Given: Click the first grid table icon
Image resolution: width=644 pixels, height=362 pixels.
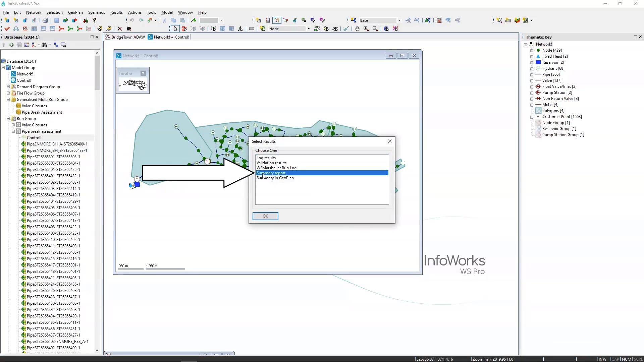Looking at the screenshot, I should pyautogui.click(x=34, y=29).
